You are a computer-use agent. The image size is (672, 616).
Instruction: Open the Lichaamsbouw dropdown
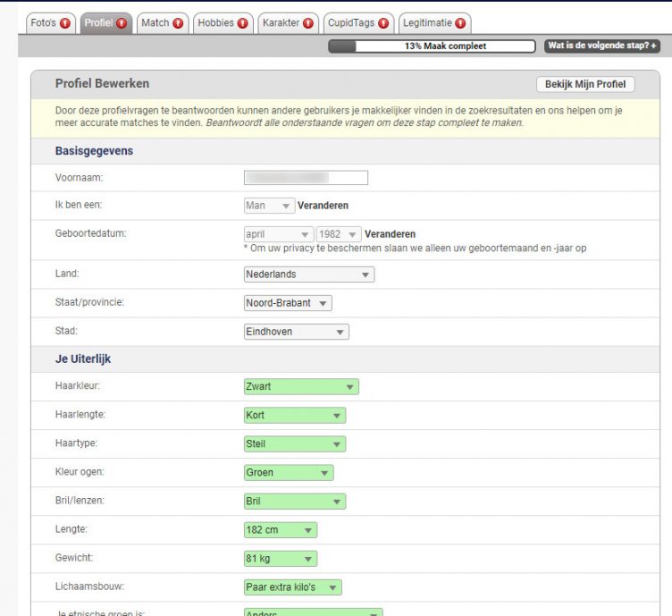tap(293, 587)
